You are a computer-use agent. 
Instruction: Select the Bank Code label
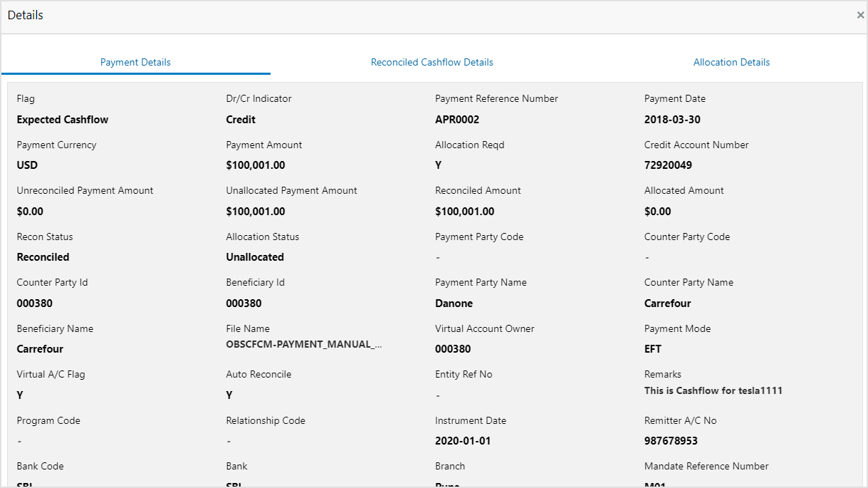coord(41,466)
